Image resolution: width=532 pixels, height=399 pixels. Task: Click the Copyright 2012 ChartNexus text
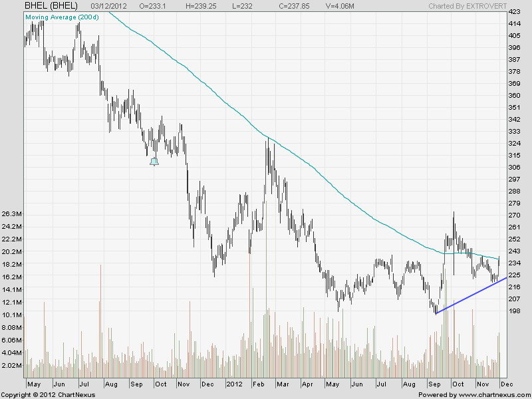coord(48,394)
